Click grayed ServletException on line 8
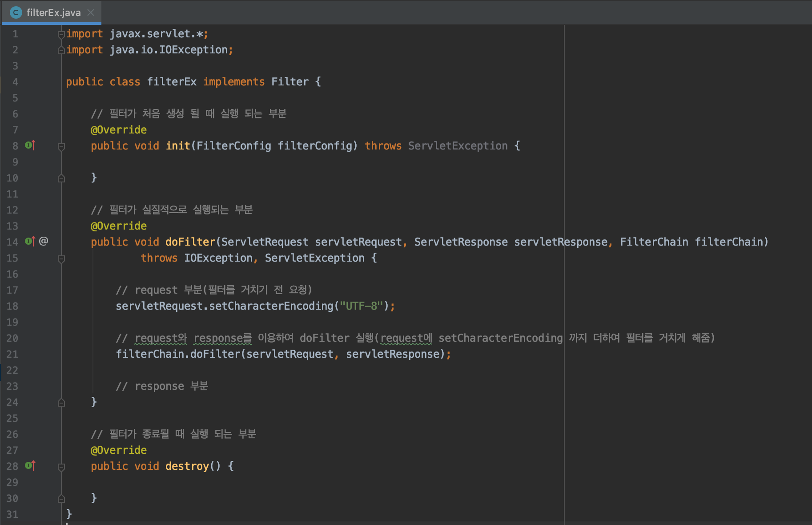This screenshot has height=525, width=812. tap(458, 146)
